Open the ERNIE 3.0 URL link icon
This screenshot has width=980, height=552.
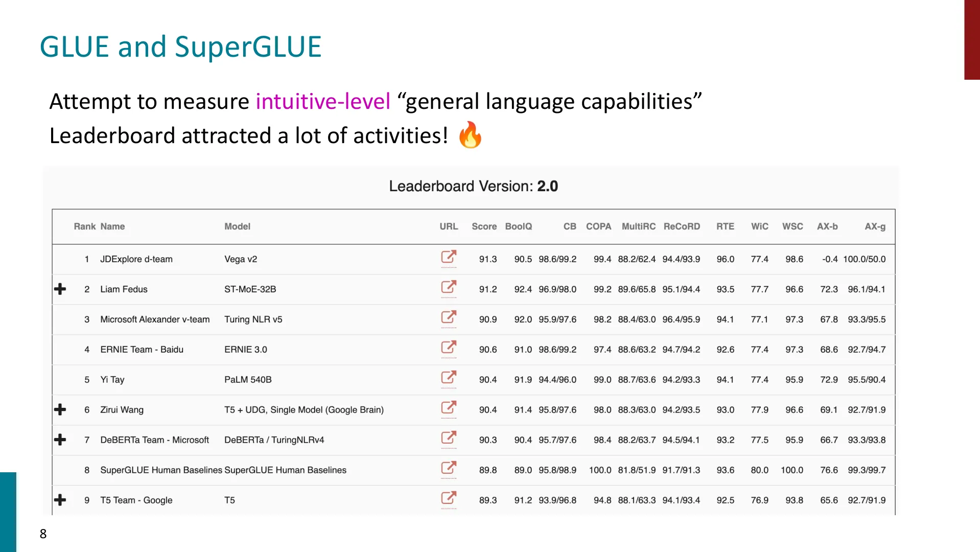(449, 348)
